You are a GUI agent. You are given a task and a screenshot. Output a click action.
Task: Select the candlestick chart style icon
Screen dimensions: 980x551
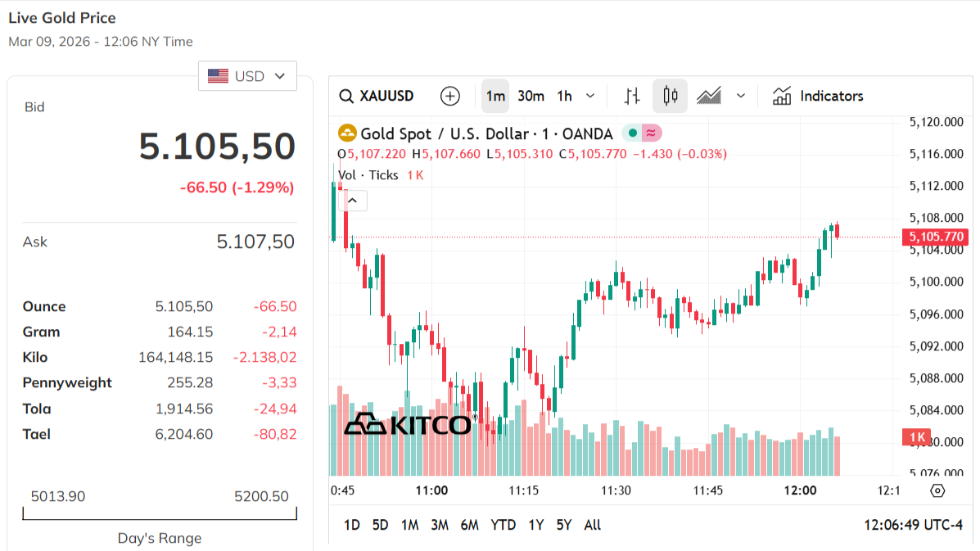coord(671,96)
